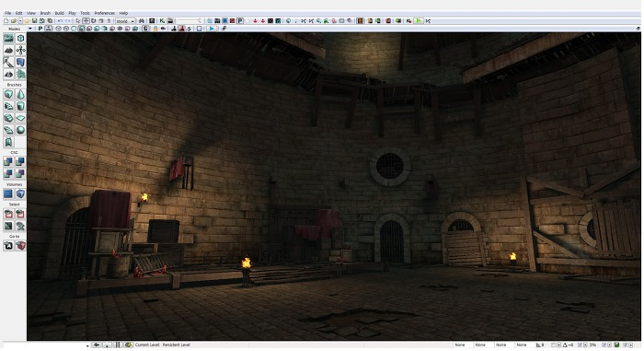The height and width of the screenshot is (351, 644).
Task: Open the World coordinate system dropdown
Action: coord(125,21)
